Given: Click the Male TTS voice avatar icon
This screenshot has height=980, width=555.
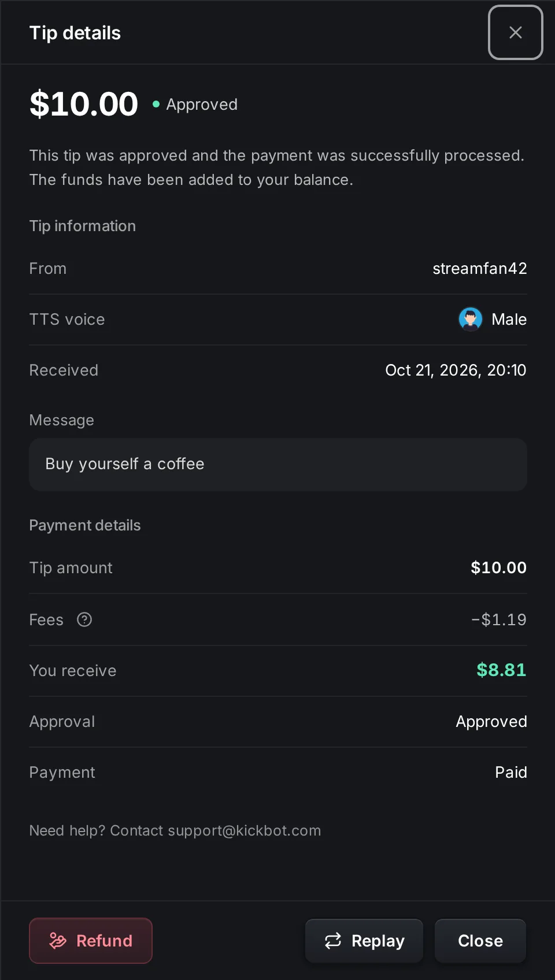Looking at the screenshot, I should point(471,319).
